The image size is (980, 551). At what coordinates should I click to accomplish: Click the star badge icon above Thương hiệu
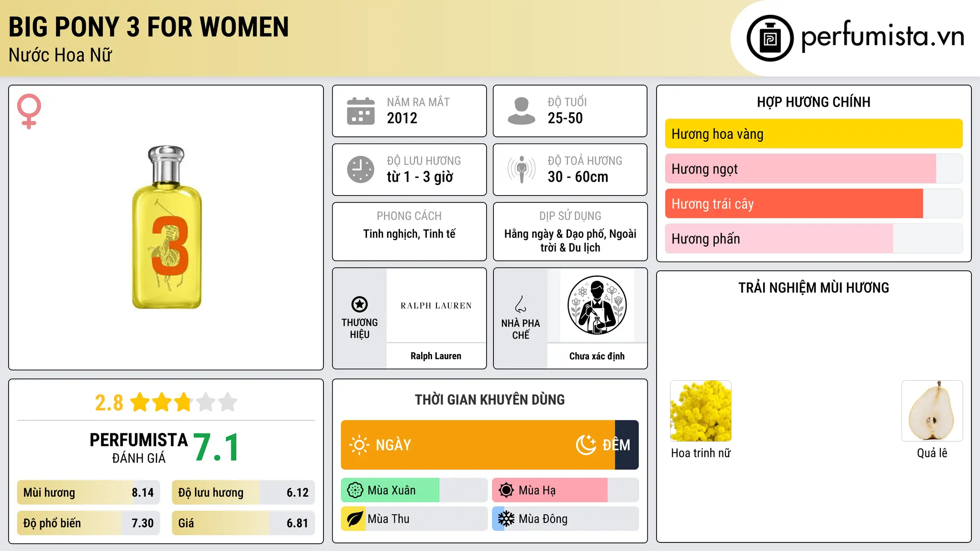click(x=359, y=304)
